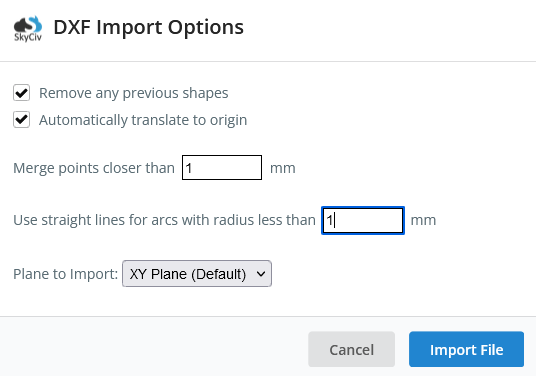
Task: Click the DXF Import Options title
Action: (149, 27)
